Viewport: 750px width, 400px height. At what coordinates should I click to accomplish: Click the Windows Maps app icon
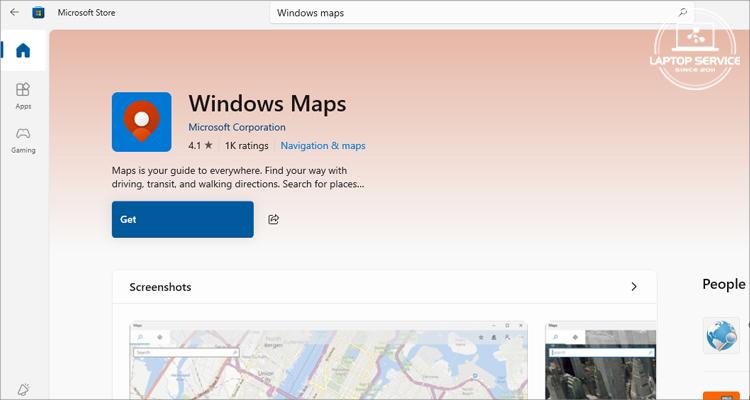142,122
